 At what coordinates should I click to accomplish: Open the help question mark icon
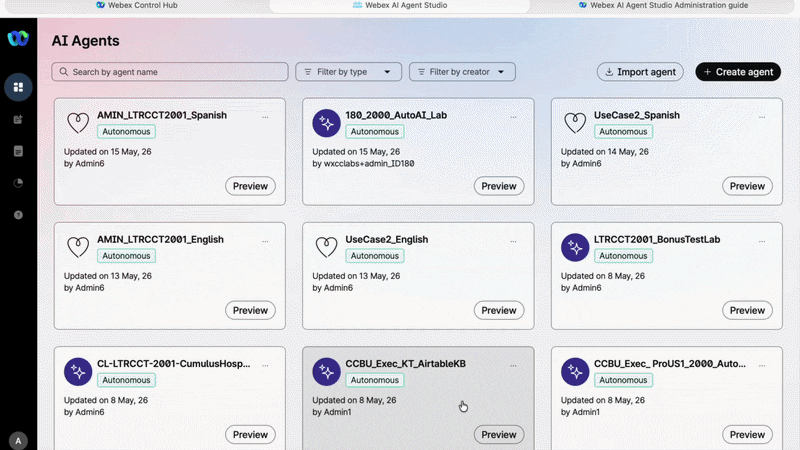(18, 215)
